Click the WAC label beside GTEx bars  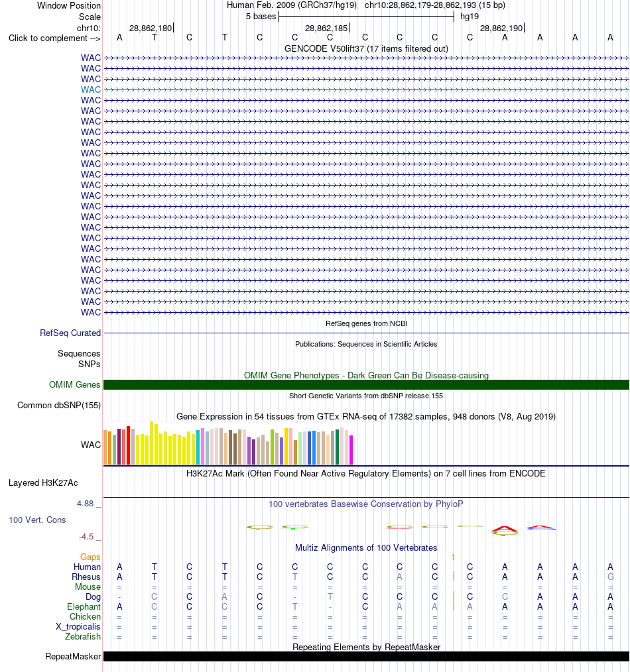pos(90,445)
